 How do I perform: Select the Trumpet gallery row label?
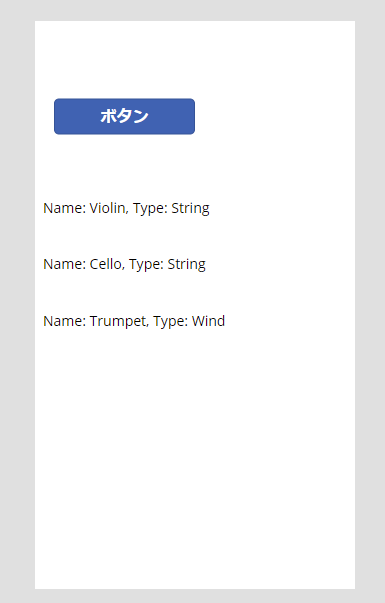click(134, 321)
